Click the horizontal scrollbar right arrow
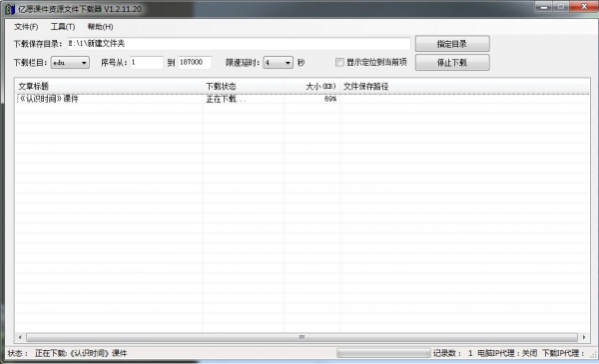599x364 pixels. (x=584, y=337)
